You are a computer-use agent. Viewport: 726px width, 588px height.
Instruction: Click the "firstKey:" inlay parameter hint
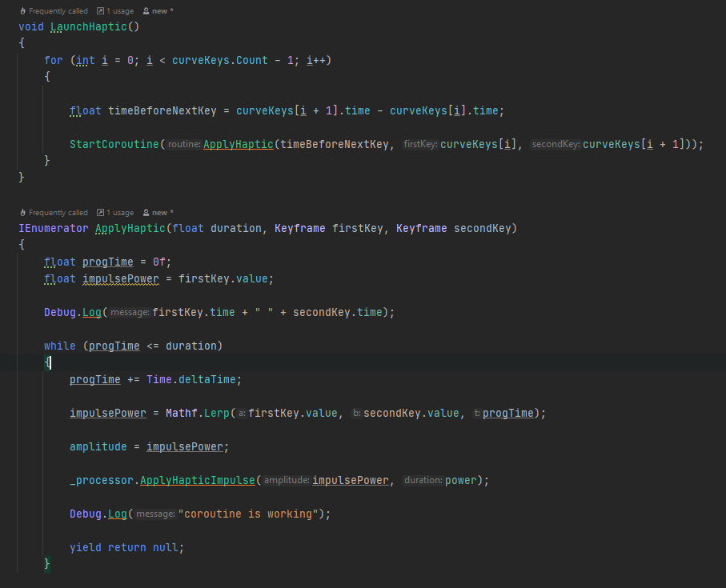[x=420, y=144]
